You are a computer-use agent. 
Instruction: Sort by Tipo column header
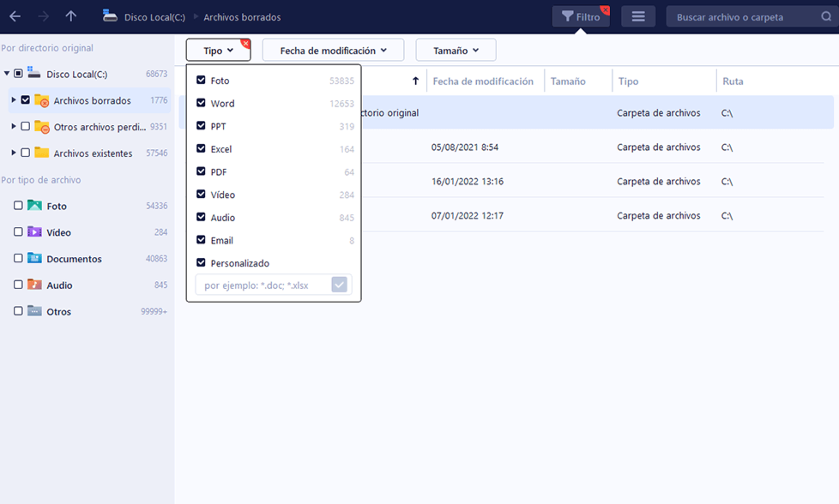click(x=628, y=81)
